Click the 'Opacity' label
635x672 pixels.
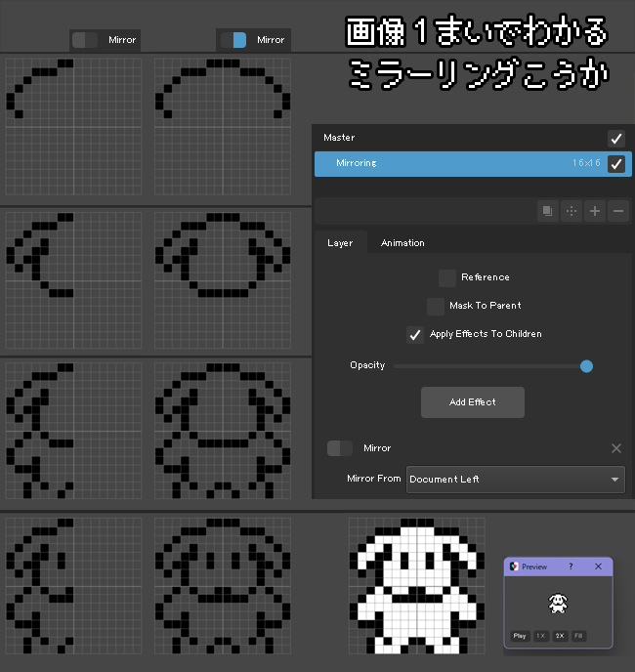[367, 365]
